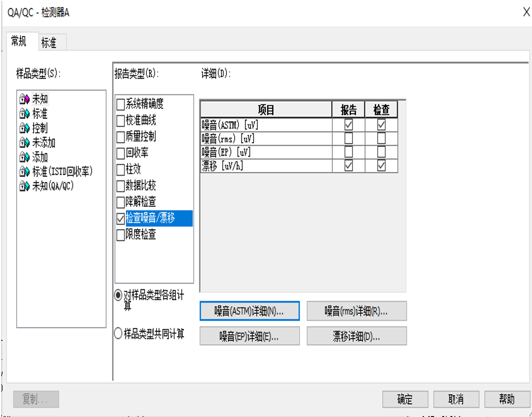Screen dimensions: 532x417
Task: Choose the 未添加 sample type icon
Action: [x=25, y=143]
